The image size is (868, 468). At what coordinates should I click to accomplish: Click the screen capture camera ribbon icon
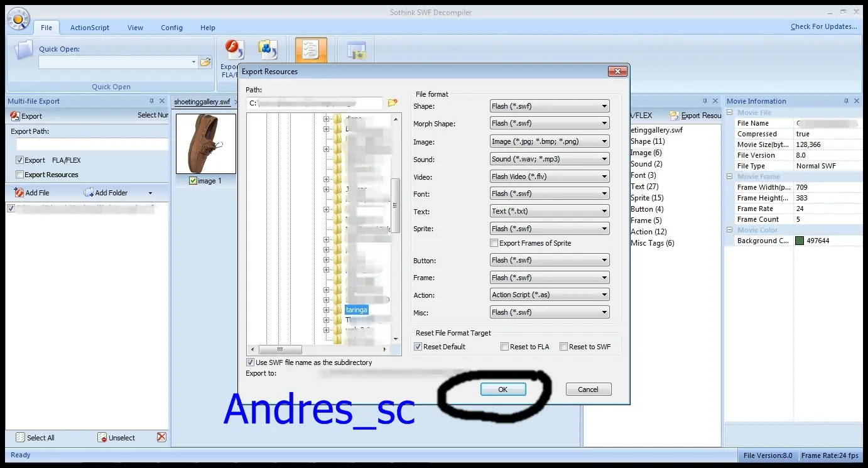click(356, 50)
